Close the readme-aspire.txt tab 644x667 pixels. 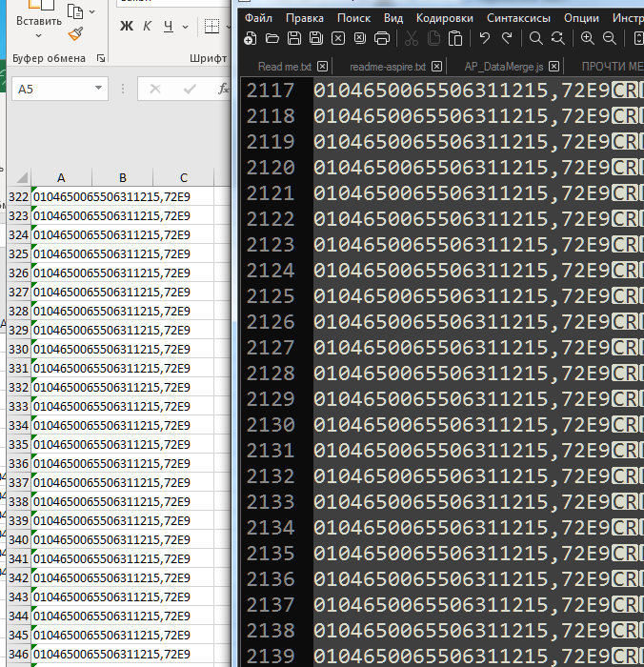pyautogui.click(x=437, y=67)
